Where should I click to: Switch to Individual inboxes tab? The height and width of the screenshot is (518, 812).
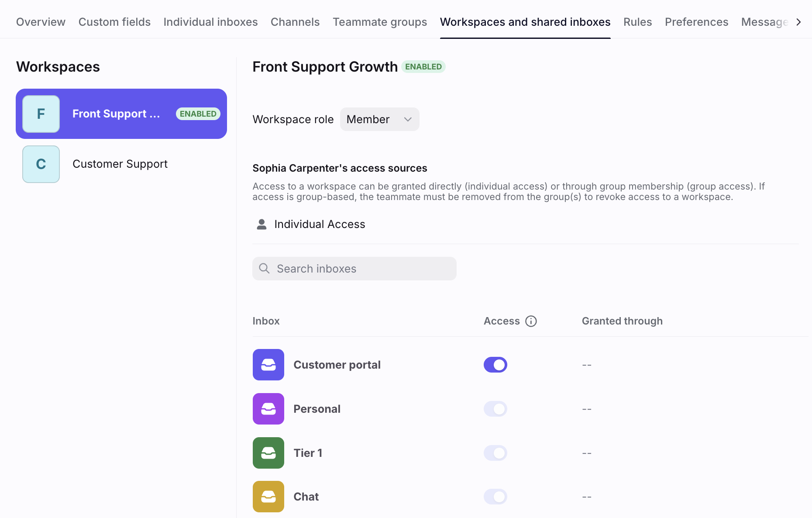pyautogui.click(x=210, y=22)
